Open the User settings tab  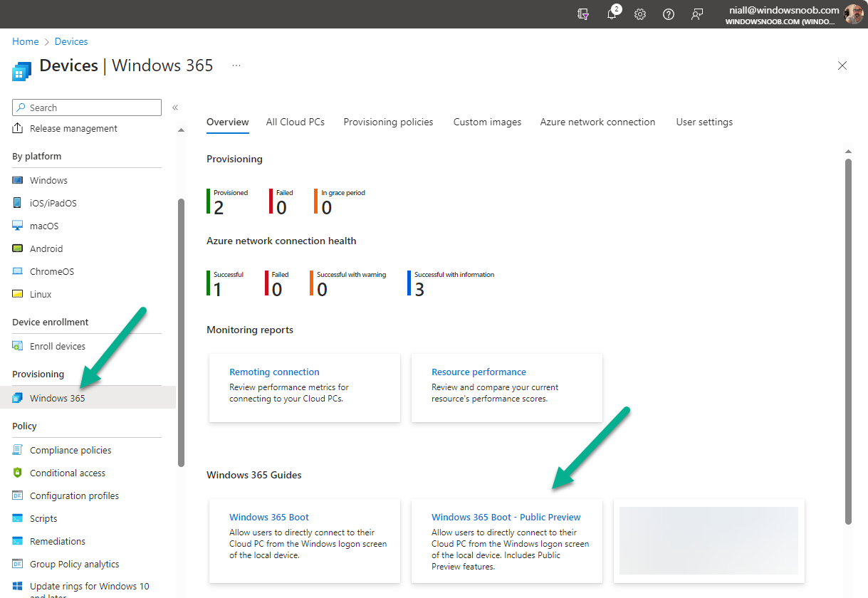click(x=704, y=122)
